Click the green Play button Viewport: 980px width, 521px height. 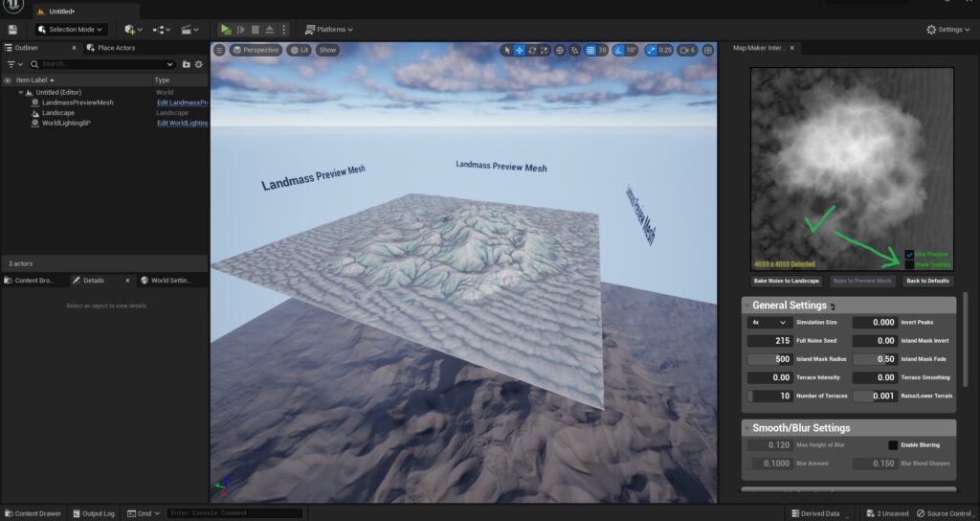226,30
